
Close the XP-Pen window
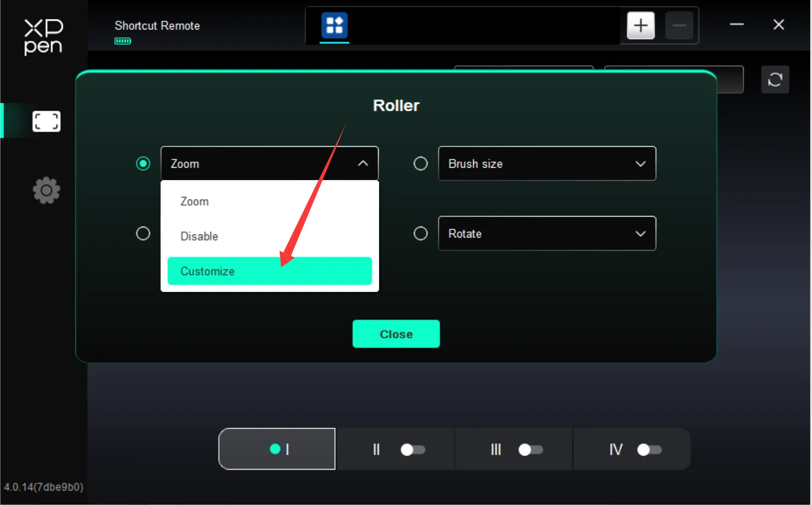coord(779,24)
